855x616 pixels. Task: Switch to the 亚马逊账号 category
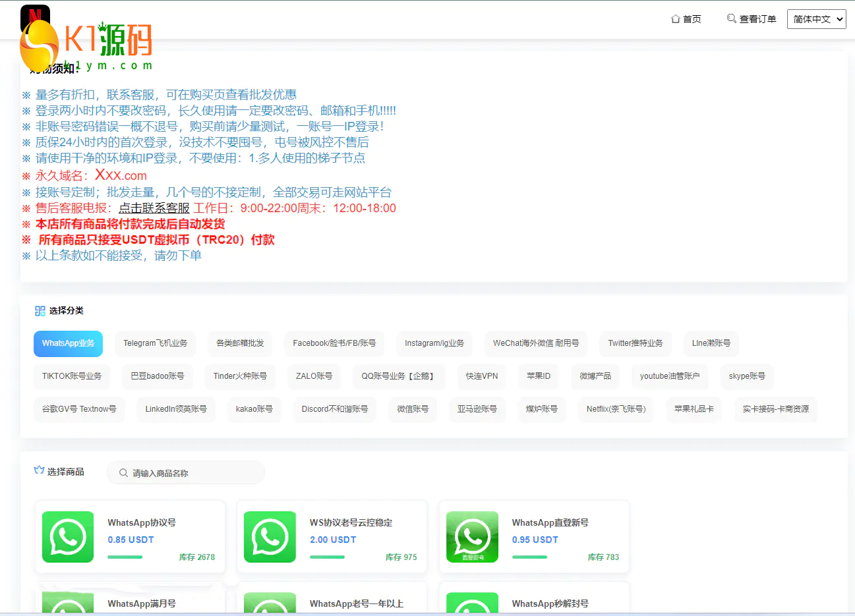[477, 409]
